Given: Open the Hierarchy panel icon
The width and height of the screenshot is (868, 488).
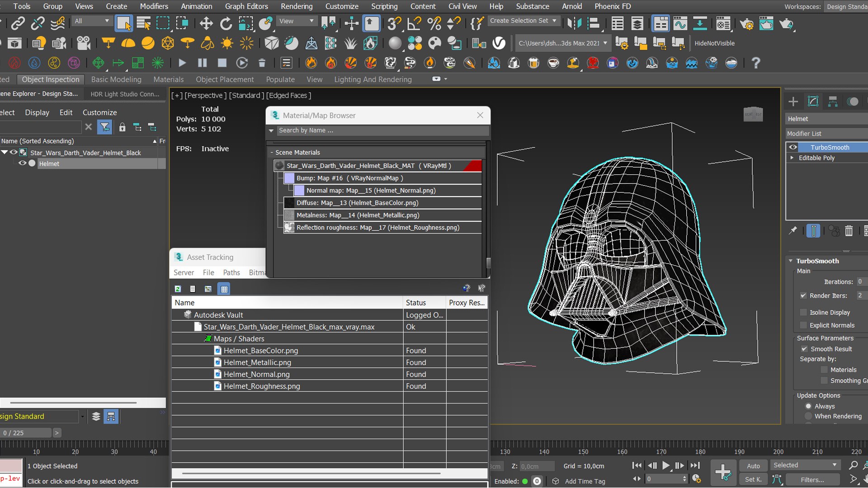Looking at the screenshot, I should (833, 101).
